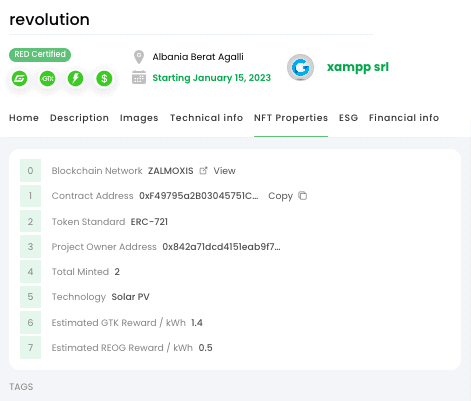Screen dimensions: 471x401
Task: Click the xampp srl company logo
Action: [x=300, y=67]
